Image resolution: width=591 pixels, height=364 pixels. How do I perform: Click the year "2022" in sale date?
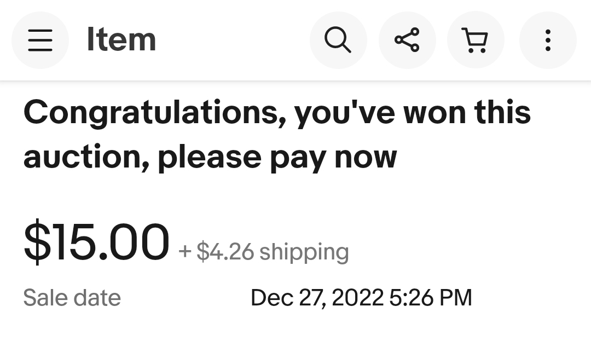357,298
